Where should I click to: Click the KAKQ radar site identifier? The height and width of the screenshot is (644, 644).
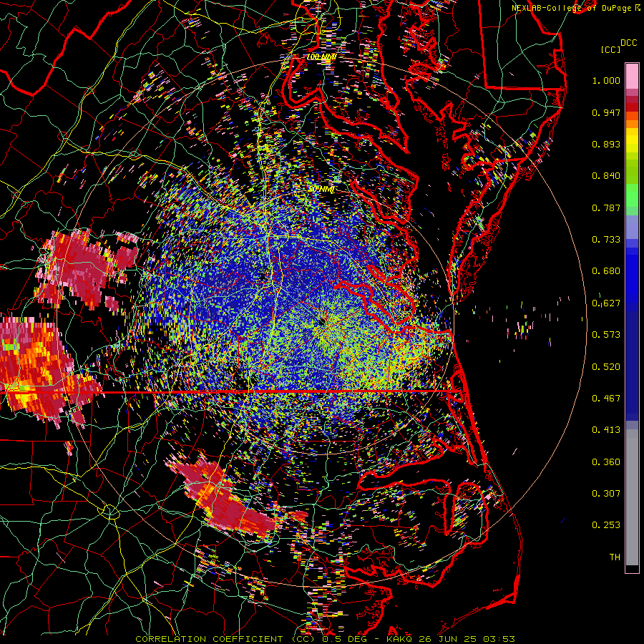[401, 639]
